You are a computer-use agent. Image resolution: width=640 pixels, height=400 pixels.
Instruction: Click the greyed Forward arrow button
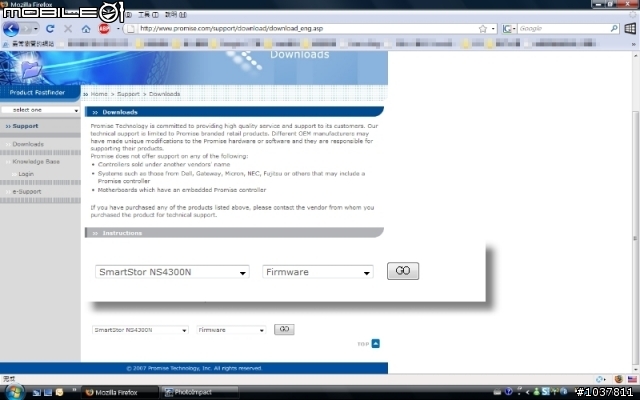26,29
